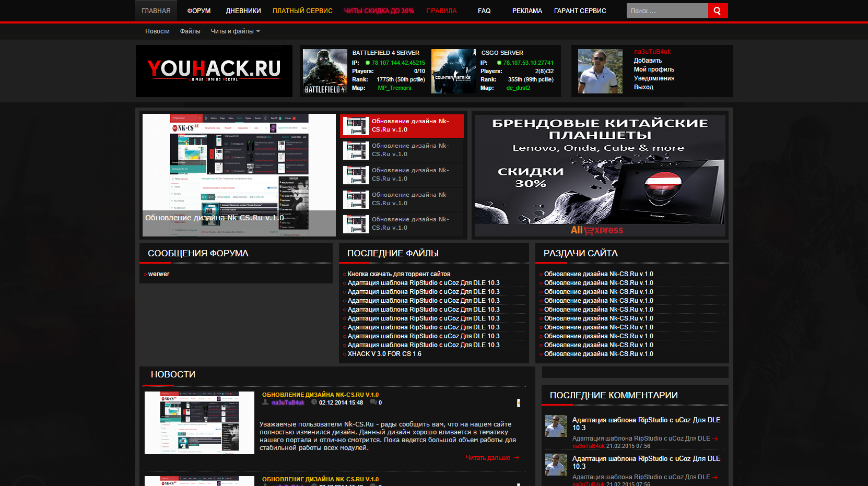The image size is (868, 486).
Task: Open ЧИТЫ СКИДКА ДО 30% menu item
Action: coord(379,10)
